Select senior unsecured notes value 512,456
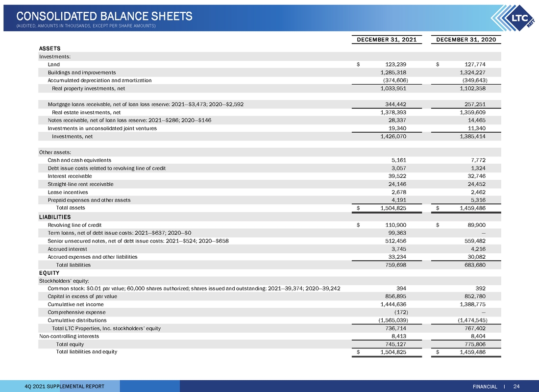This screenshot has height=392, width=539. [x=395, y=241]
